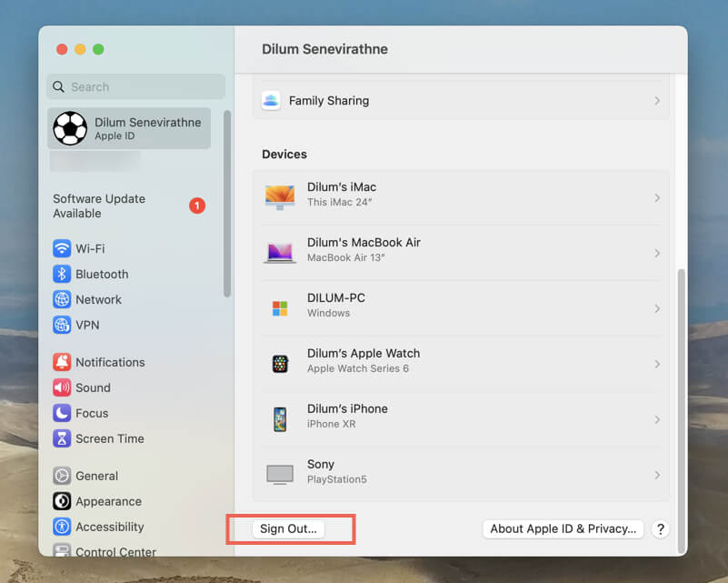Click the main pane scrollbar
Image resolution: width=728 pixels, height=583 pixels.
tap(681, 410)
